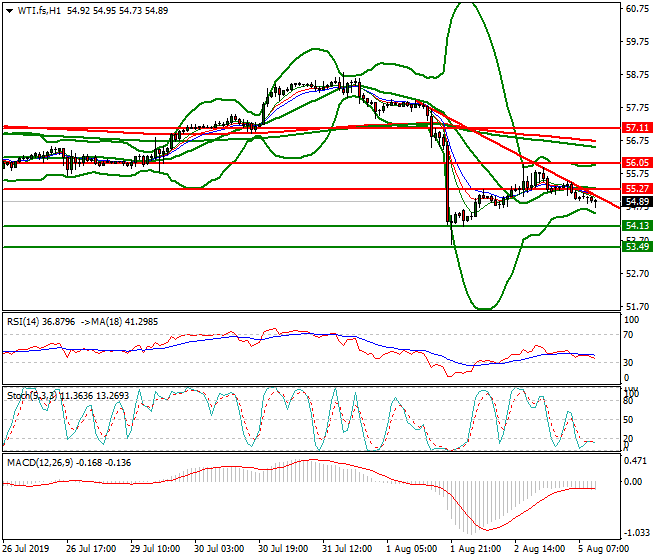
Task: Click the MACD 0.471 scale value
Action: (x=634, y=463)
